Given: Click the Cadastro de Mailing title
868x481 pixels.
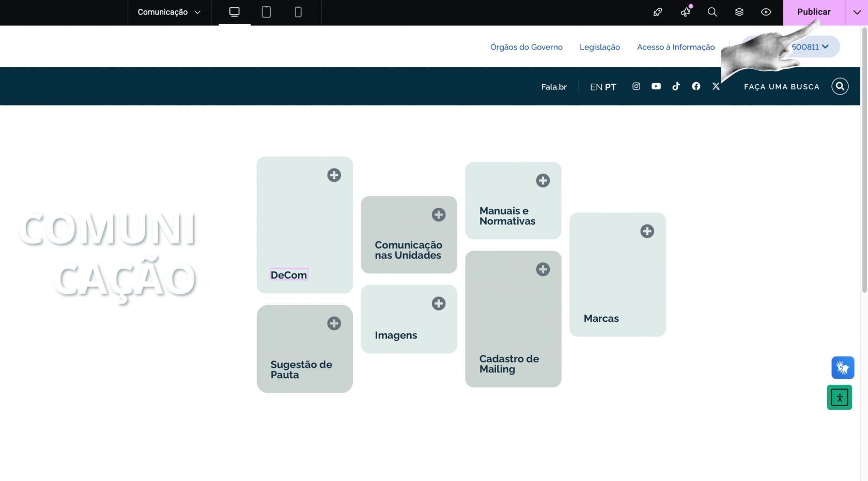Looking at the screenshot, I should (509, 364).
